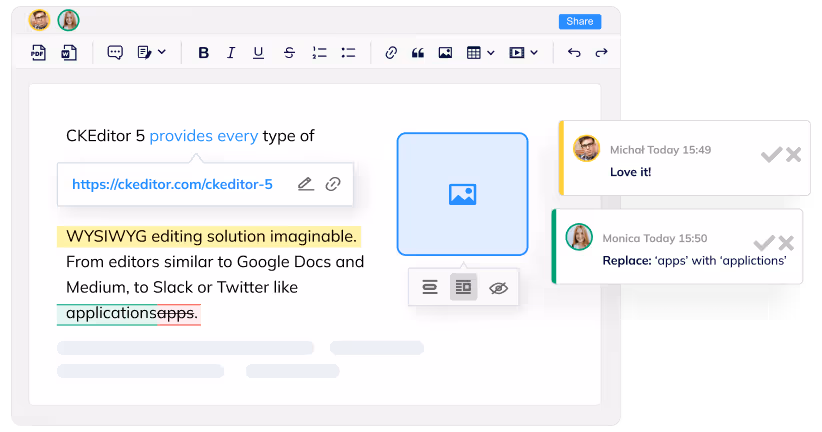822x432 pixels.
Task: Accept Monica's replace suggestion
Action: pos(763,243)
